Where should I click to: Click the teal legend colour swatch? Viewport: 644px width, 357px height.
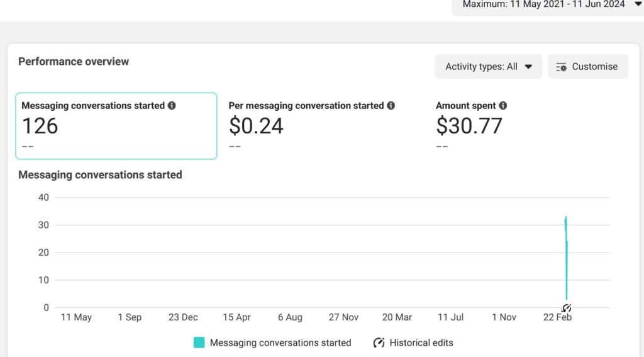coord(199,343)
